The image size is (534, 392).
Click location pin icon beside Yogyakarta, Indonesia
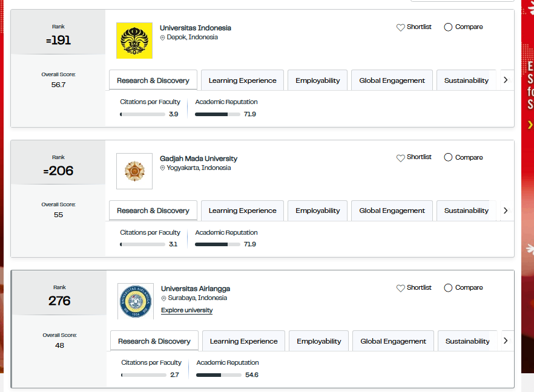click(x=162, y=168)
